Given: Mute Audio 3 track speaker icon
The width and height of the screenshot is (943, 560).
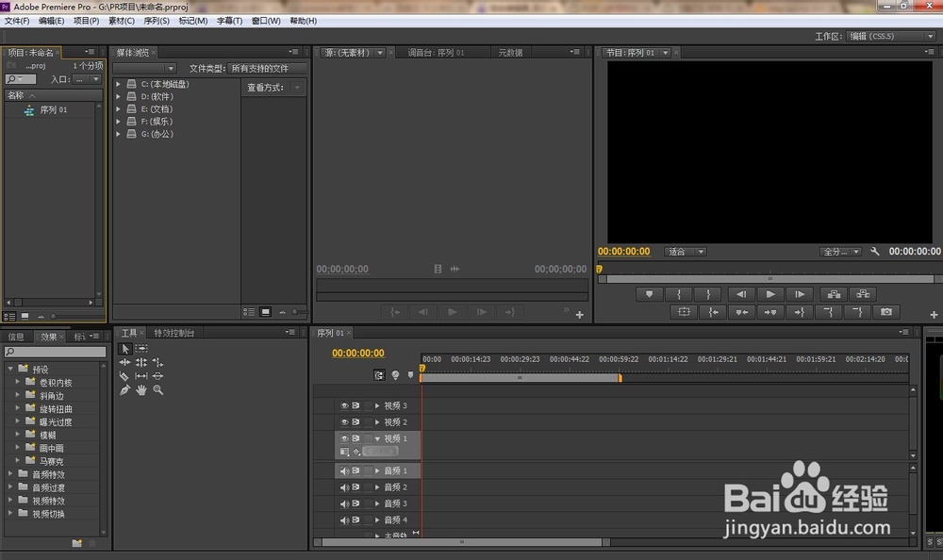Looking at the screenshot, I should [344, 503].
